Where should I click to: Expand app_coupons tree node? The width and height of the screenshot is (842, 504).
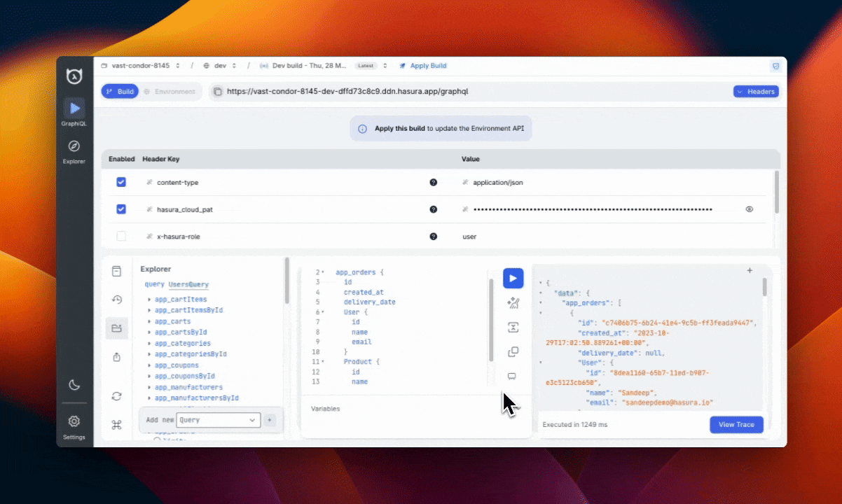click(149, 365)
